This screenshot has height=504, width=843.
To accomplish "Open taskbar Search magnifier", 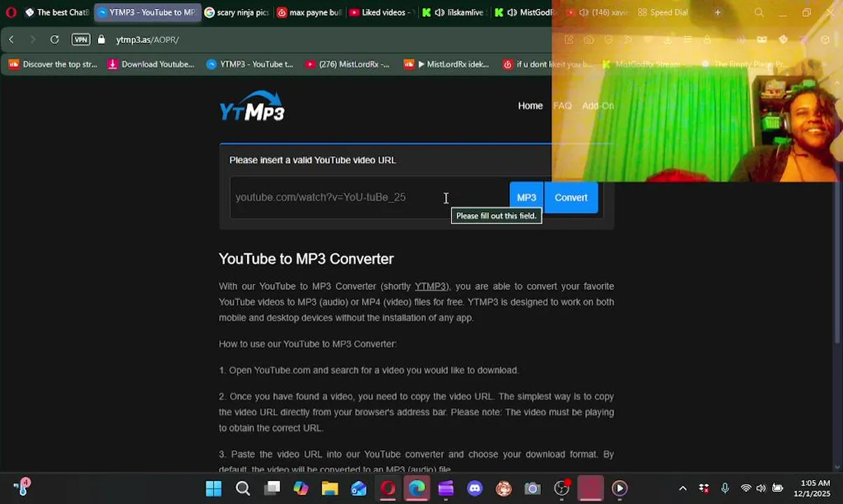I will tap(243, 488).
